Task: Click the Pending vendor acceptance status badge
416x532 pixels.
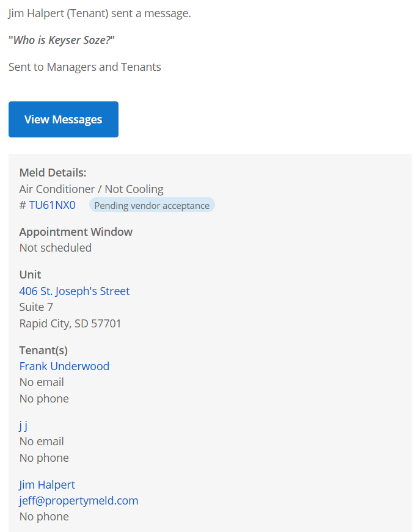Action: tap(152, 206)
